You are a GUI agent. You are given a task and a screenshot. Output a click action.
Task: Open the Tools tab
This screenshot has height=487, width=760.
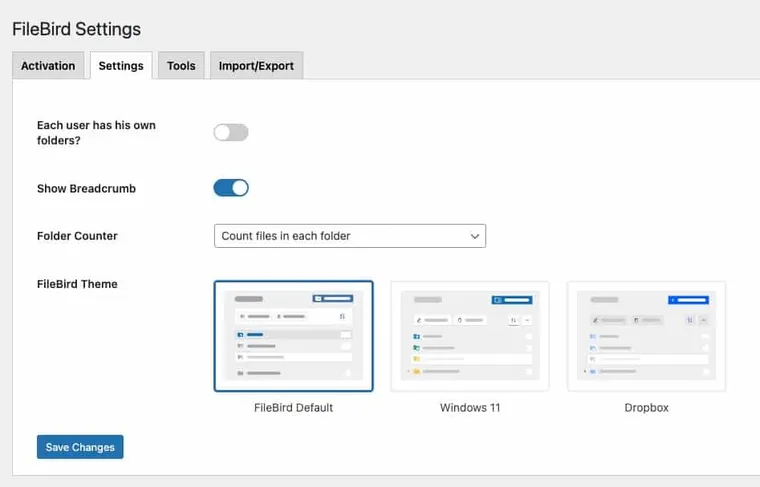coord(181,65)
